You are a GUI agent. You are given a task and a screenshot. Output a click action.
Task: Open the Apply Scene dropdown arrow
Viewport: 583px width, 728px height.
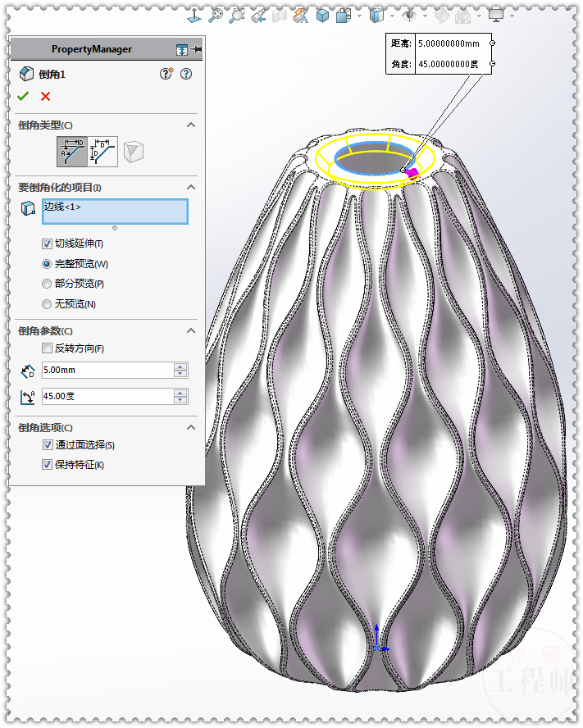479,16
